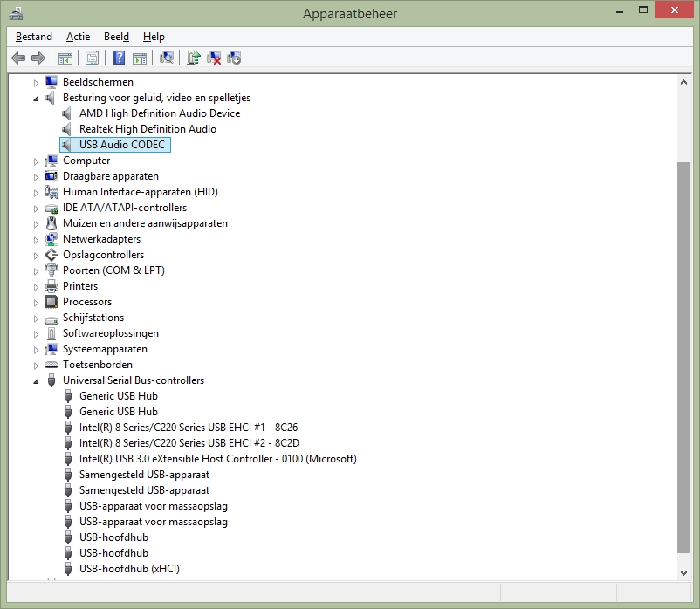The image size is (700, 609).
Task: Click the Softwareoplossingen label
Action: [x=111, y=333]
